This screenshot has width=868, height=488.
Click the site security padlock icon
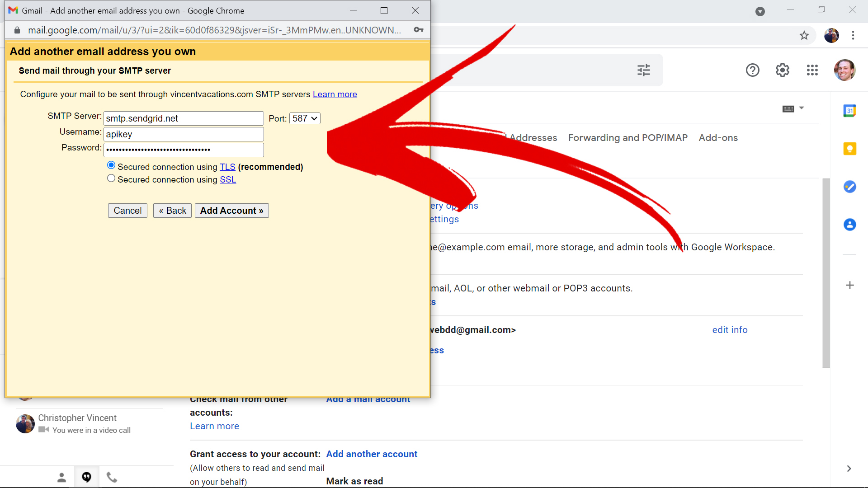tap(17, 30)
